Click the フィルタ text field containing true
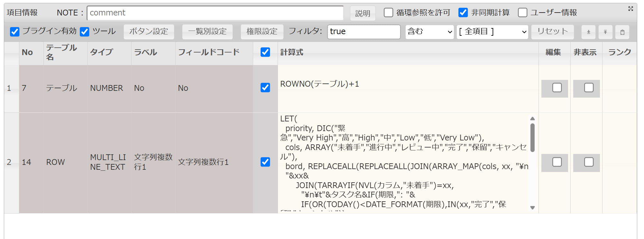This screenshot has height=239, width=644. pos(364,32)
